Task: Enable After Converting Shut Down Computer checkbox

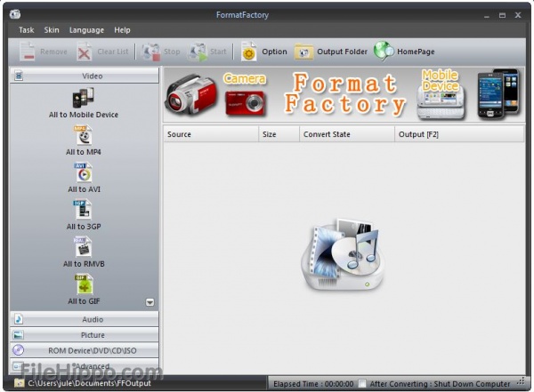Action: 362,384
